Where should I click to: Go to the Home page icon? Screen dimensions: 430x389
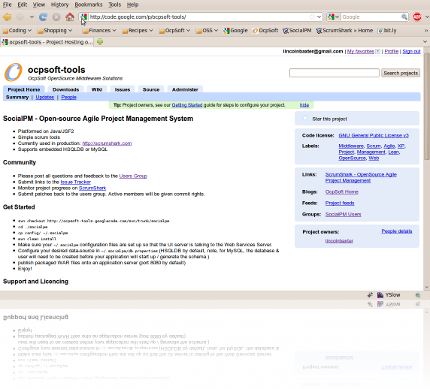coord(70,17)
